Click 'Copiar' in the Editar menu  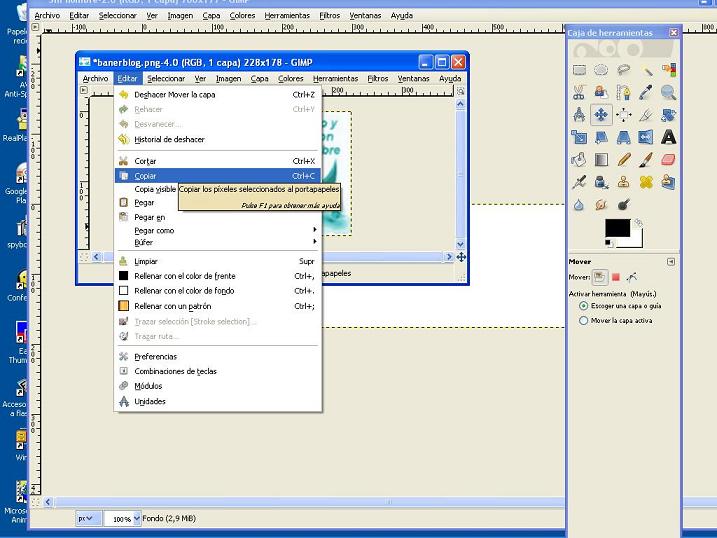click(x=217, y=176)
